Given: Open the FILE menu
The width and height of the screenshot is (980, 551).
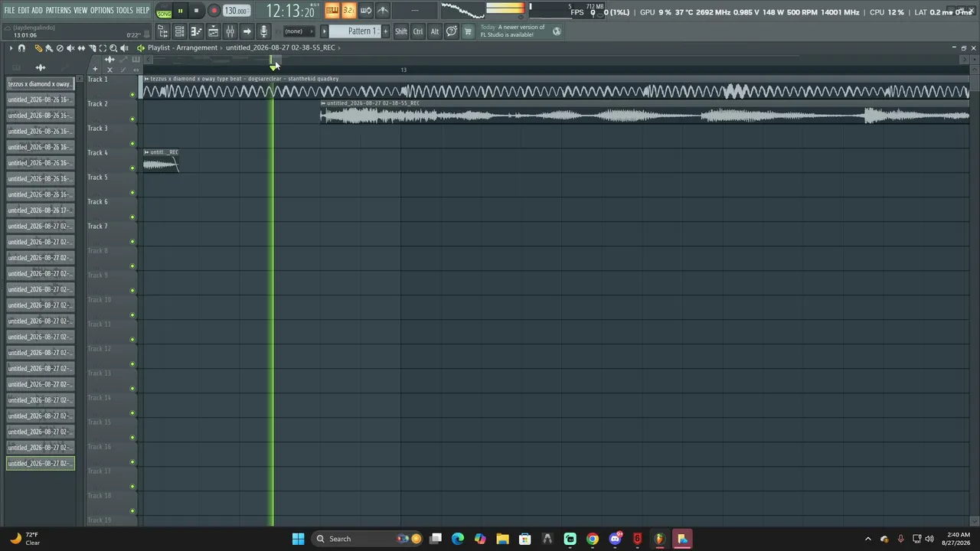Looking at the screenshot, I should 9,10.
